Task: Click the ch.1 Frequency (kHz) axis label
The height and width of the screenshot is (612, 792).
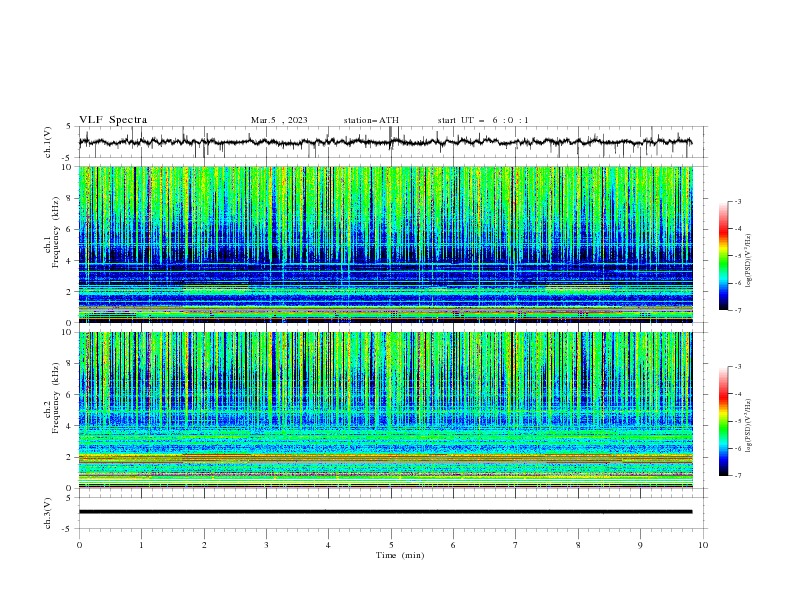Action: tap(52, 233)
